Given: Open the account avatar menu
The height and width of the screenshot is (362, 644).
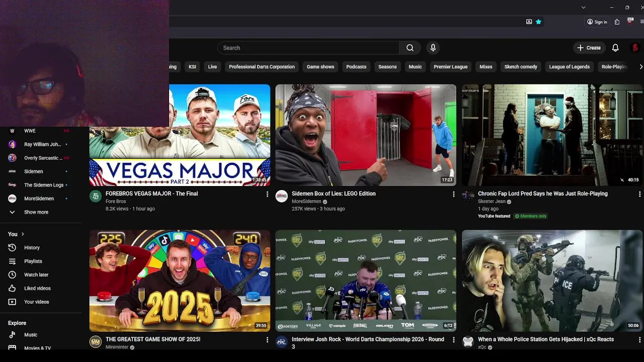Looking at the screenshot, I should click(635, 48).
